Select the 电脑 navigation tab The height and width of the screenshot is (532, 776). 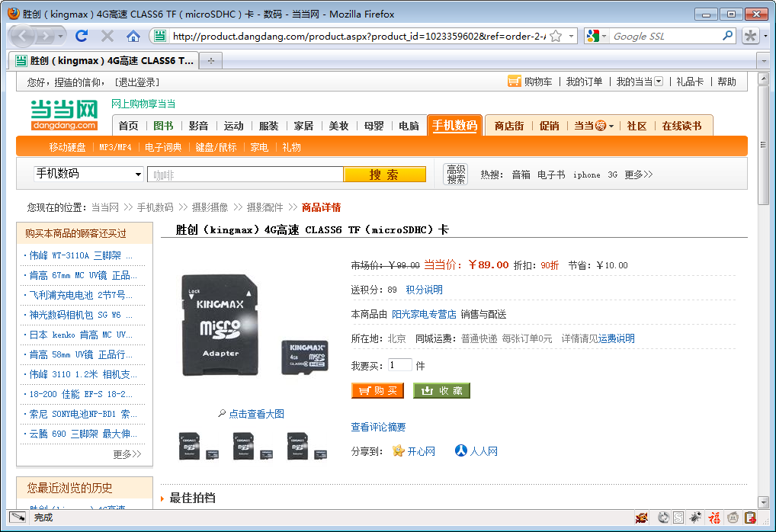[x=409, y=126]
